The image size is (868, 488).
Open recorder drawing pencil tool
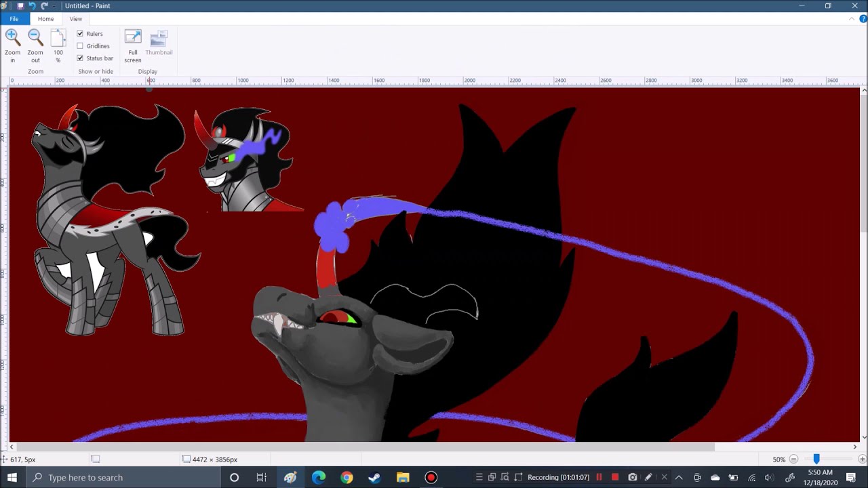(648, 477)
